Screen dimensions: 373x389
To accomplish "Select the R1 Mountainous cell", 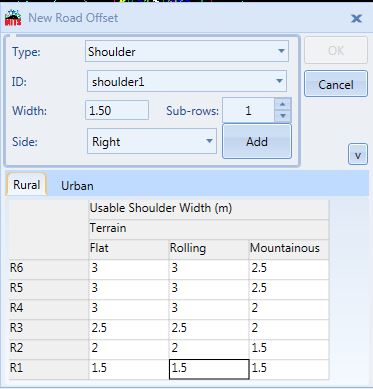I will coord(289,370).
